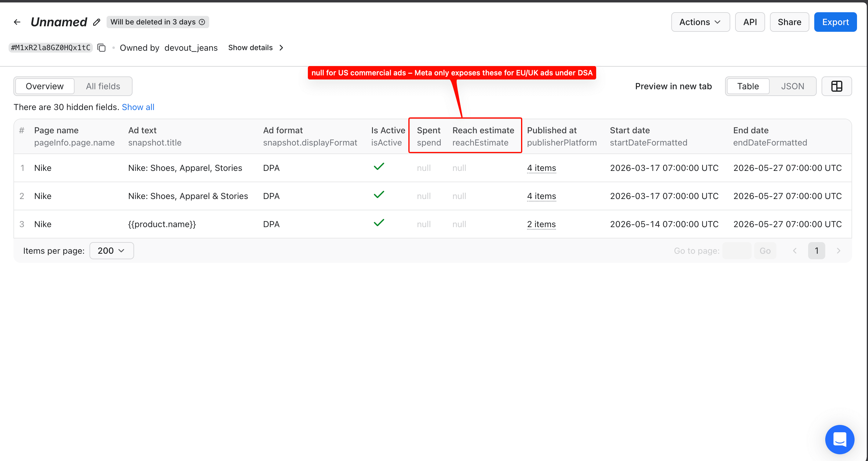Click the dataset ID #M1xR2la8GZ0HQx1tC

pos(50,48)
